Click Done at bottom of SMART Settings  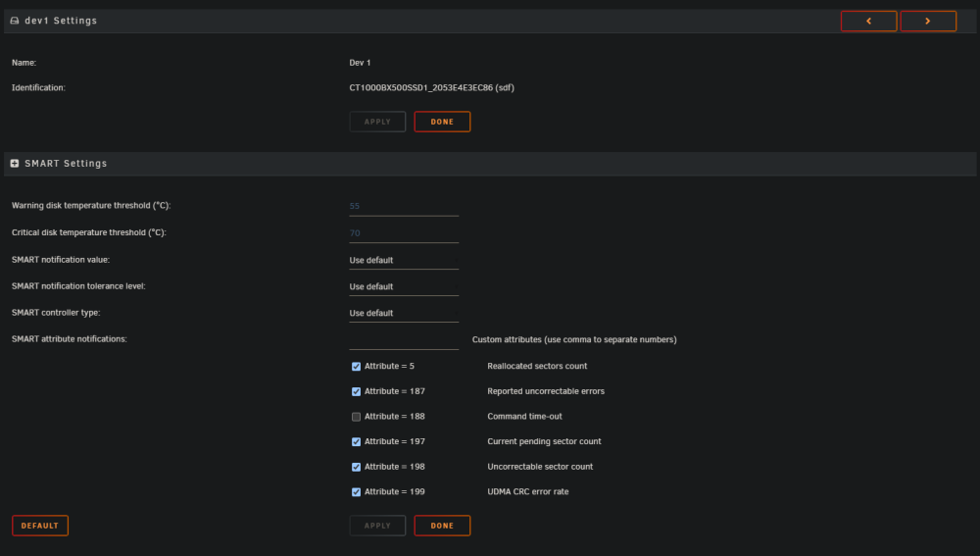tap(442, 526)
